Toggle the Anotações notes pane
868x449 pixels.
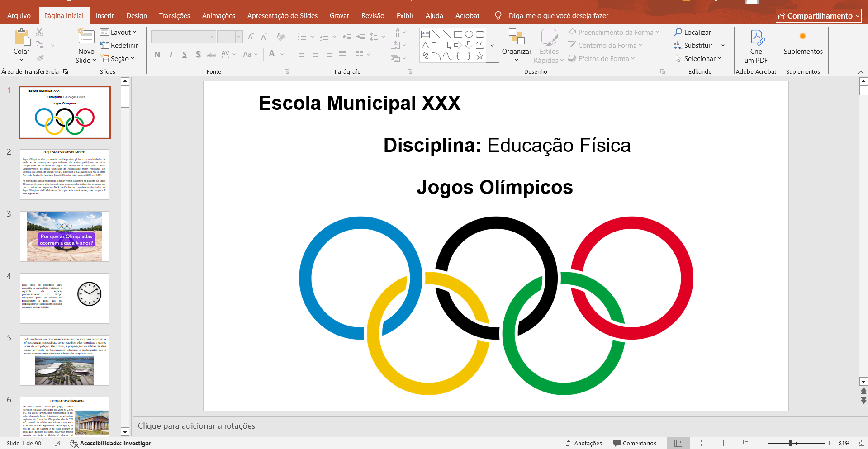tap(583, 443)
